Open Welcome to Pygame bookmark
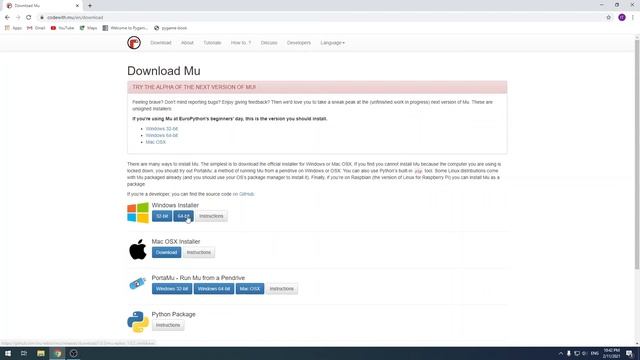 (x=125, y=28)
